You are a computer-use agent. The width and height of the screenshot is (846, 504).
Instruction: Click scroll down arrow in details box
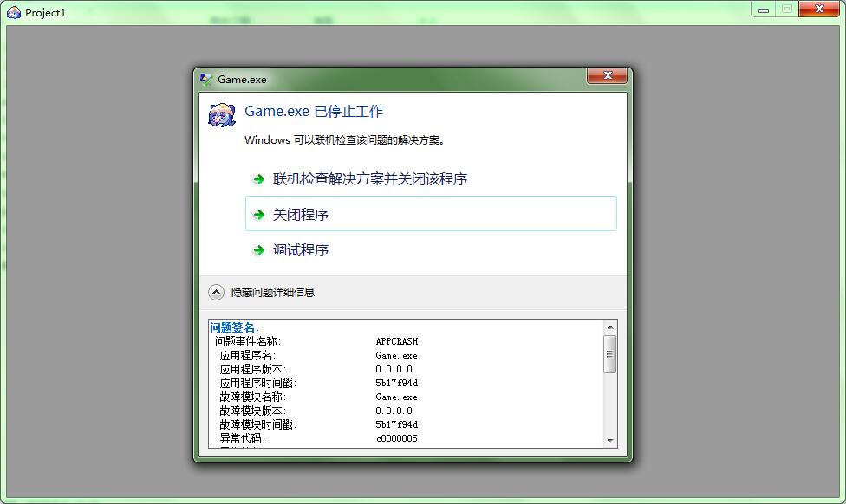(610, 441)
